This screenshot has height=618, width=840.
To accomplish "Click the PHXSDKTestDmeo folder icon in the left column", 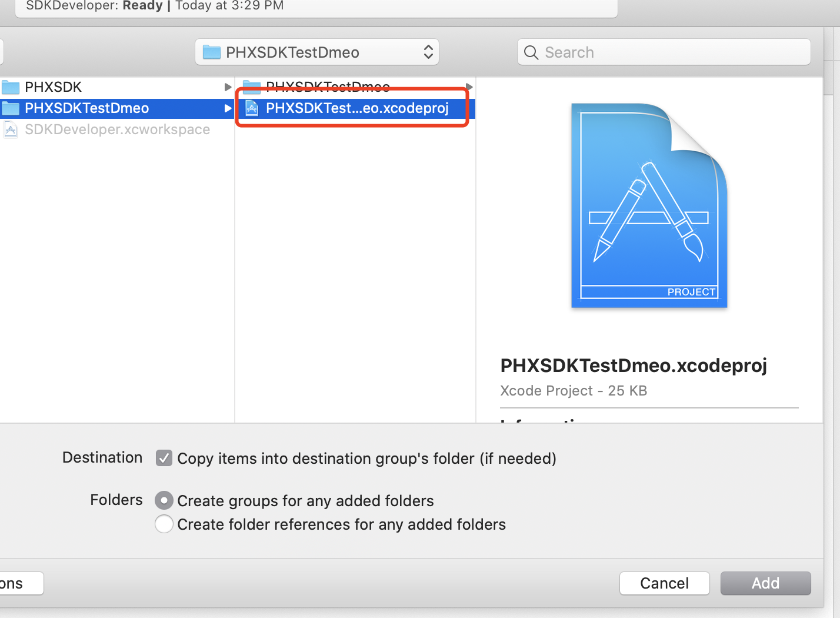I will coord(11,108).
